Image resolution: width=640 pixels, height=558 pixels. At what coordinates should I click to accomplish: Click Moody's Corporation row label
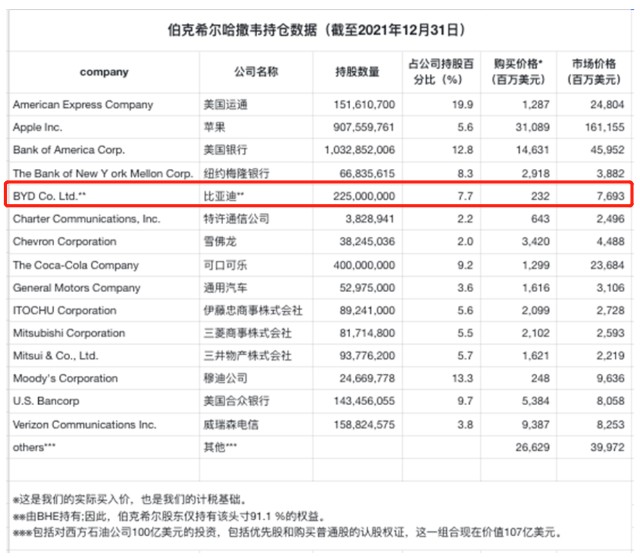click(65, 378)
